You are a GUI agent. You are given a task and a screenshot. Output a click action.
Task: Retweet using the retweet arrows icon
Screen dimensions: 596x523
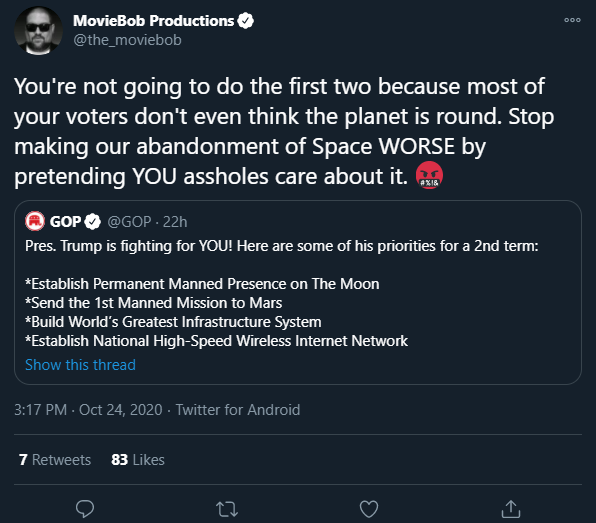coord(227,509)
